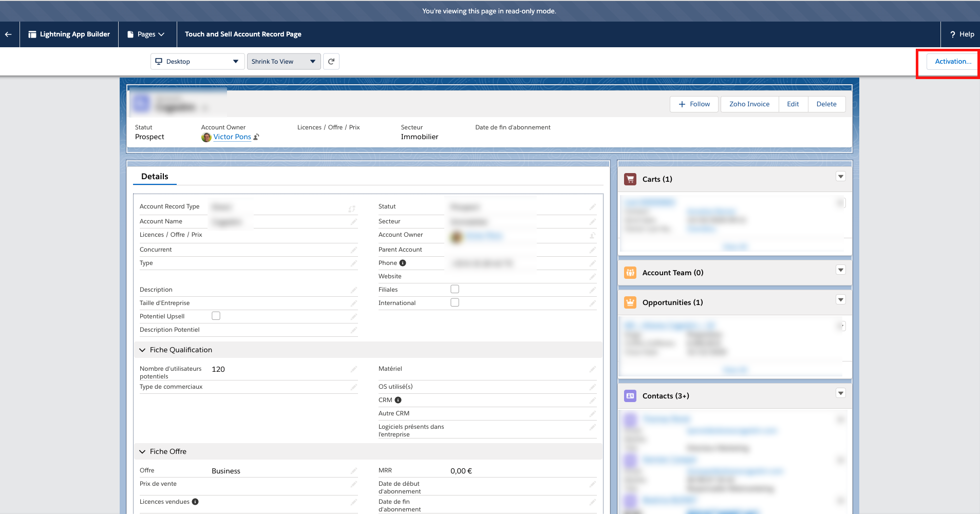Open the Desktop form factor dropdown
The width and height of the screenshot is (980, 514).
198,62
